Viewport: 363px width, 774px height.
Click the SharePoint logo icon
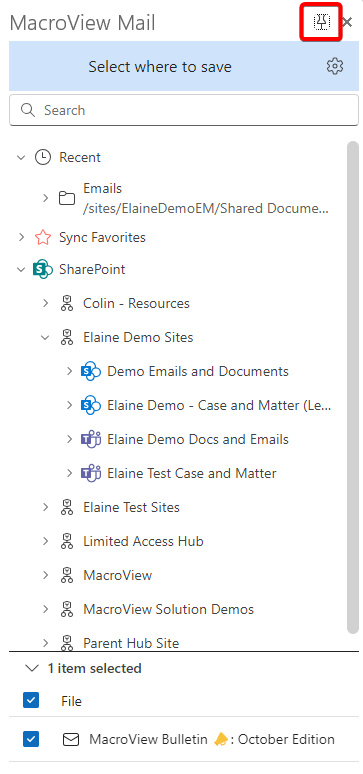click(x=43, y=270)
